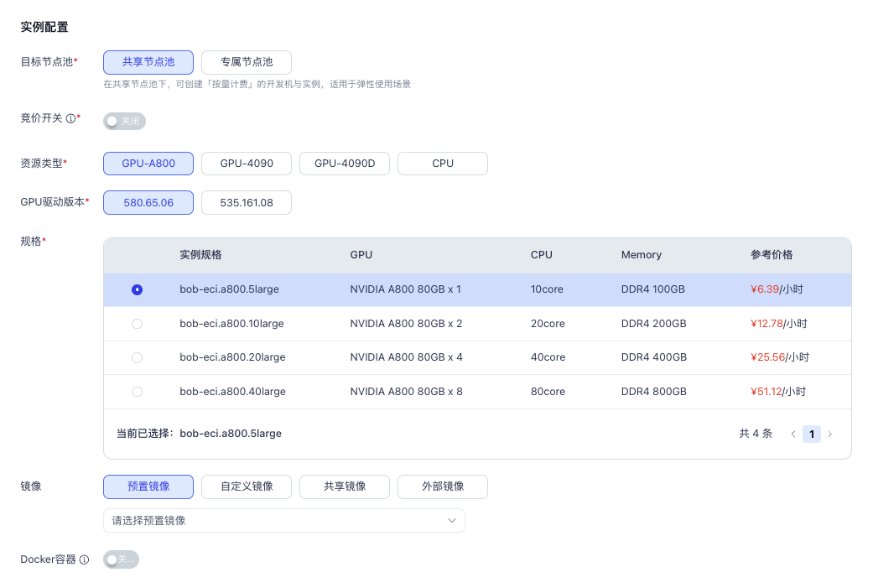Go to the next page arrow in pagination
873x588 pixels.
829,434
